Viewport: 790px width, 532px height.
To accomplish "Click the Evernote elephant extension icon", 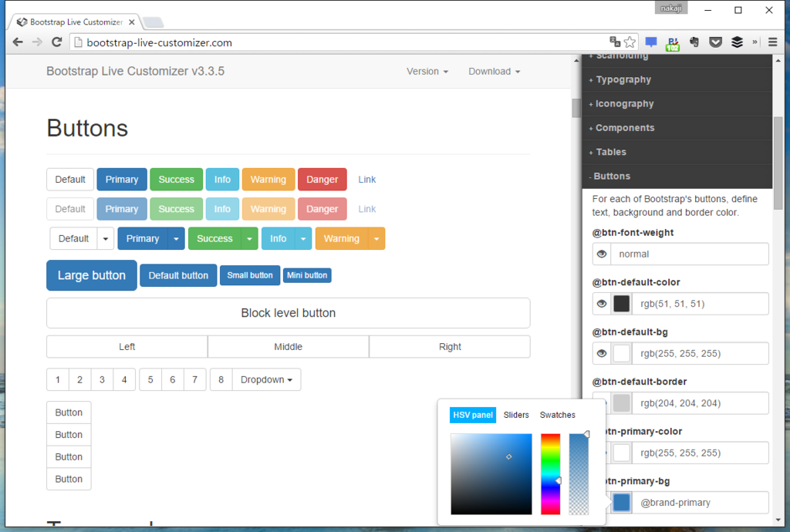I will 694,42.
